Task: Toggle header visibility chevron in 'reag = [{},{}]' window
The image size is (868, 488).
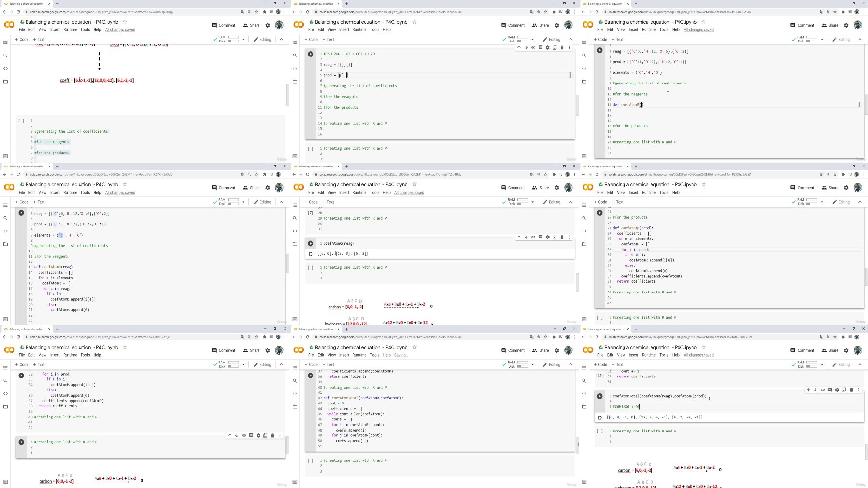Action: 570,39
